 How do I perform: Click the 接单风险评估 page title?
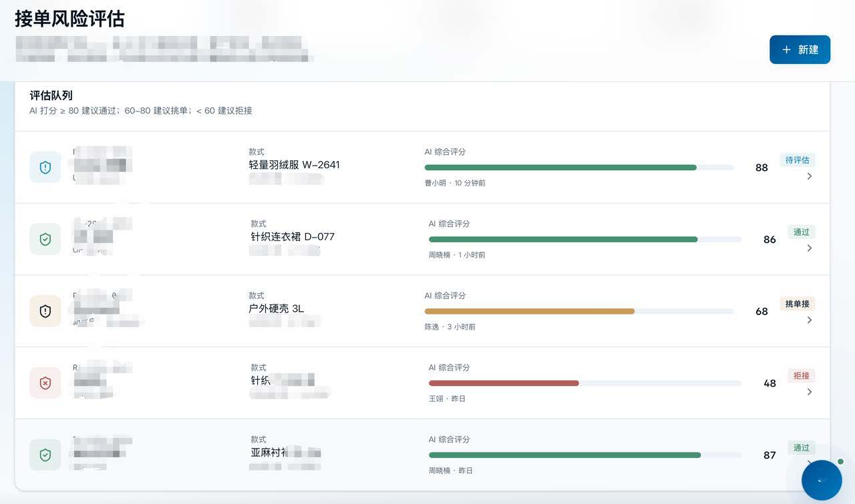(x=69, y=19)
